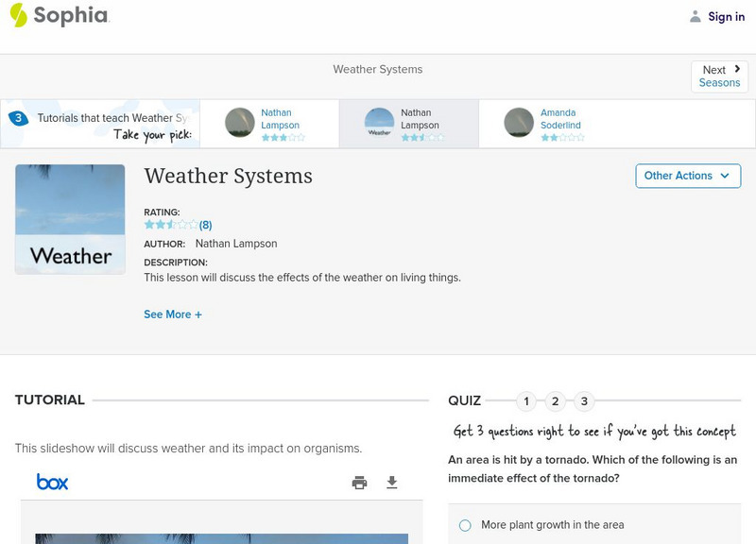Select Amanda Soderlind's tutorial tab
Viewport: 756px width, 544px height.
559,124
